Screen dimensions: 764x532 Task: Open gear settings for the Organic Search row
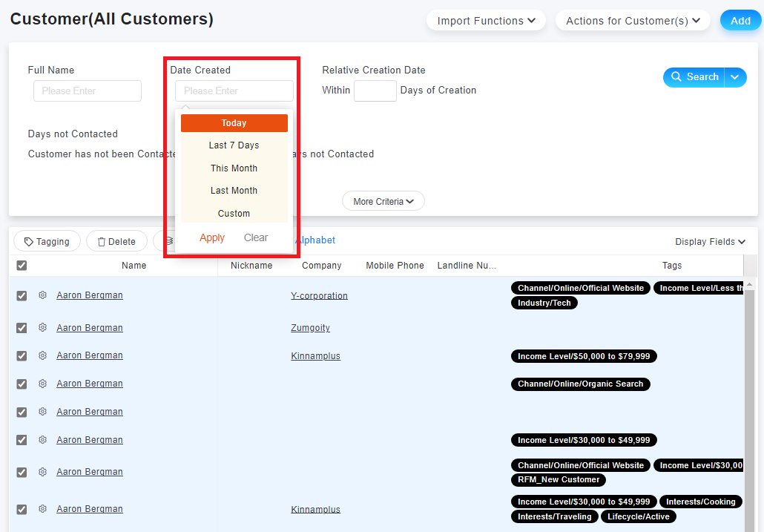(x=42, y=384)
